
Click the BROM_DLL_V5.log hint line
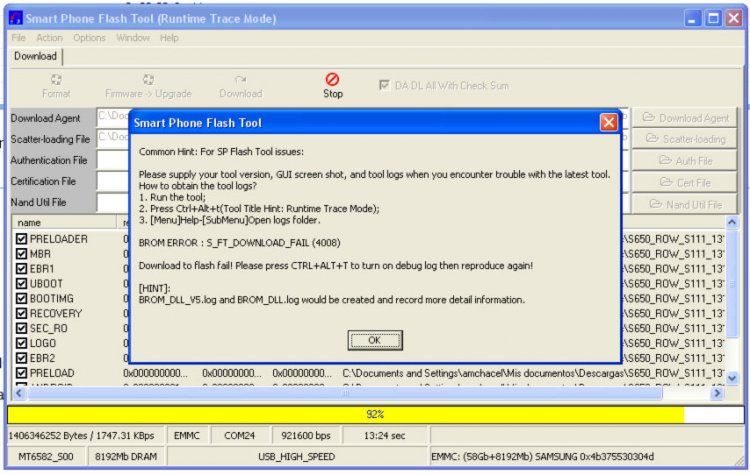(331, 300)
